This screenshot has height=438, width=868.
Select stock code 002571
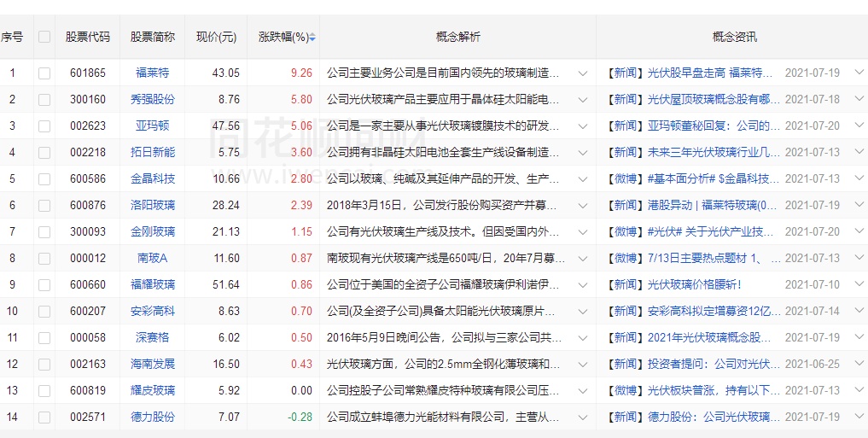[87, 417]
